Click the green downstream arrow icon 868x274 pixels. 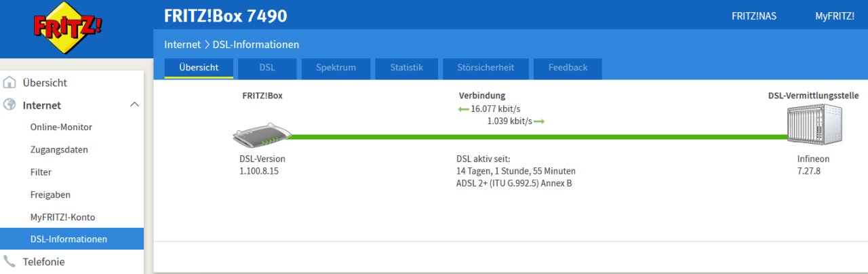464,109
